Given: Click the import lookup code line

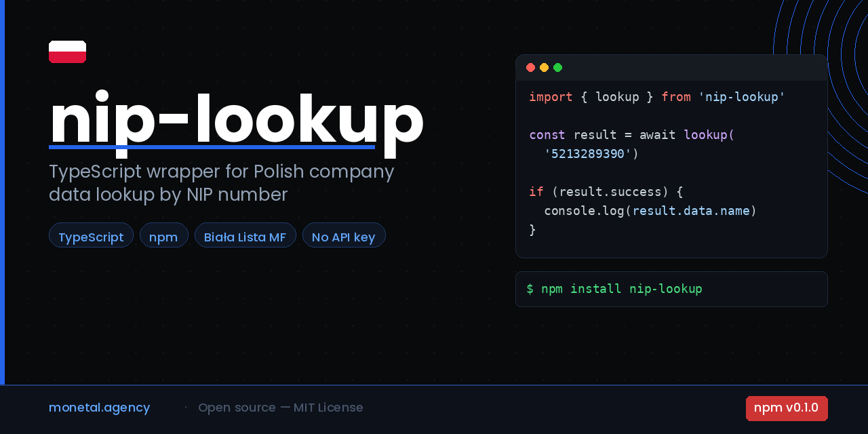Looking at the screenshot, I should coord(657,97).
